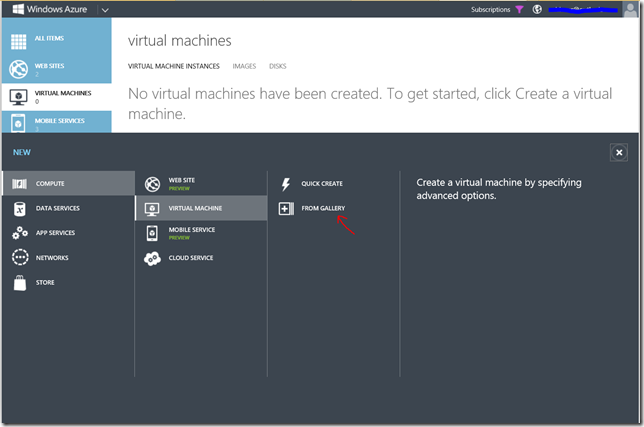Open Web Sites globe icon in sidebar
The image size is (644, 427).
pos(18,69)
